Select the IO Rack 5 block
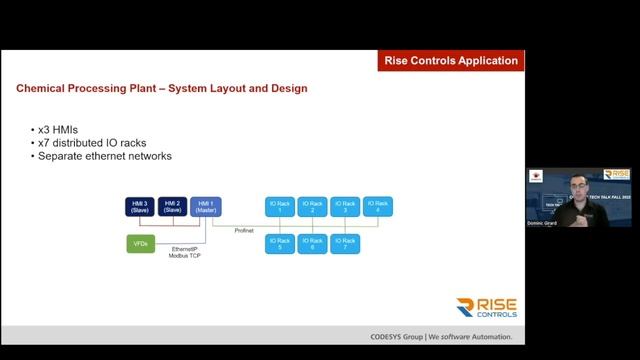Image resolution: width=640 pixels, height=360 pixels. click(x=280, y=244)
